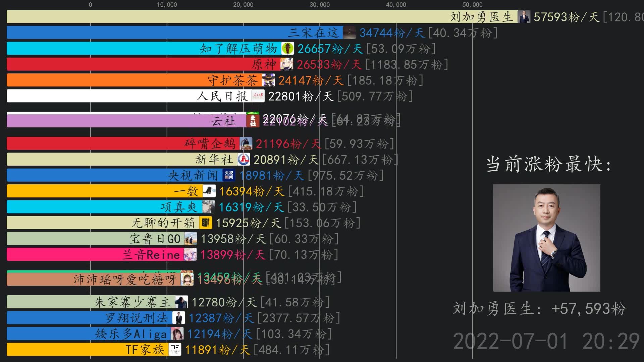Click the 项真爽 bar label

tap(179, 207)
